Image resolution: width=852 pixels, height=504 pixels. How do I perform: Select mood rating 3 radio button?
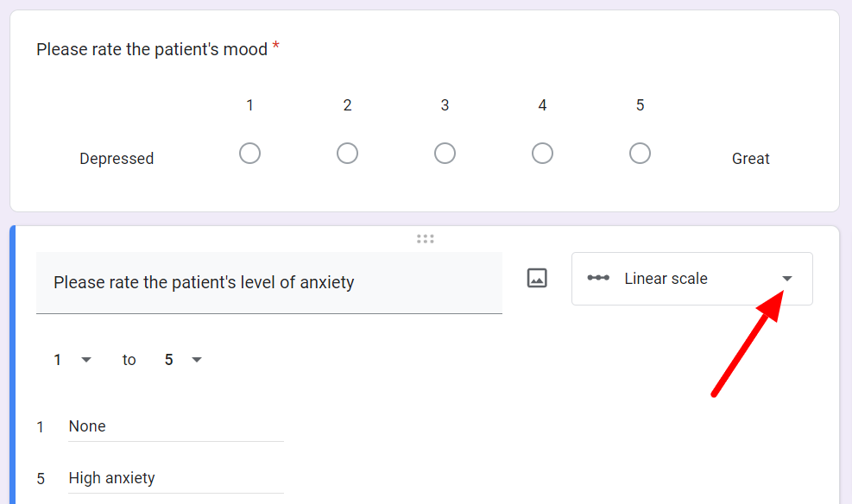tap(445, 153)
